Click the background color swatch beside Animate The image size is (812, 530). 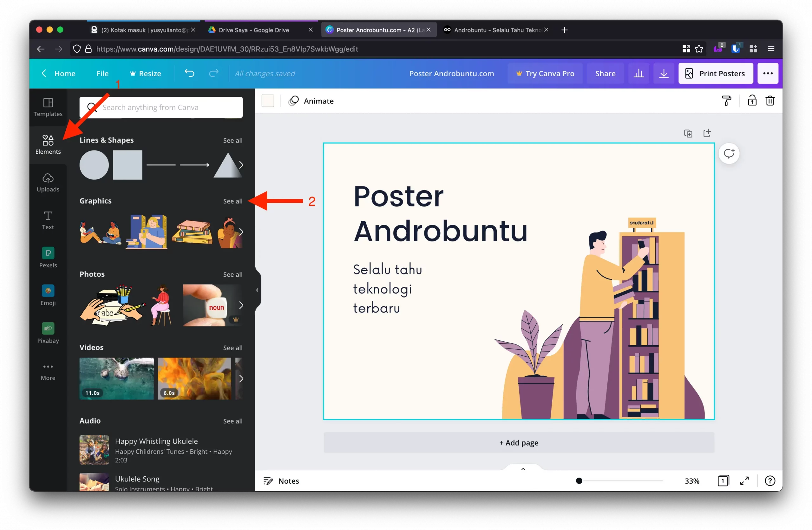[268, 101]
